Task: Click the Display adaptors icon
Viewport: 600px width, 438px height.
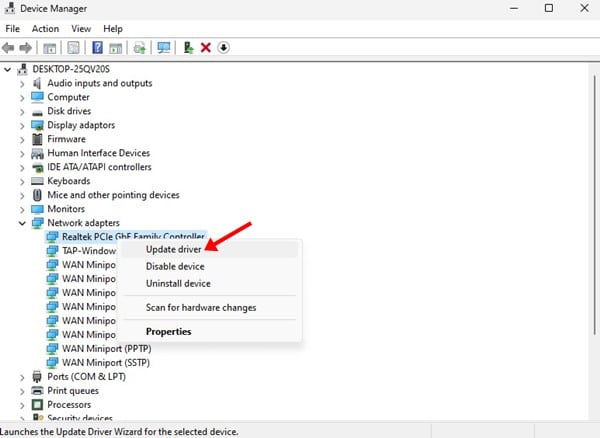Action: point(37,125)
